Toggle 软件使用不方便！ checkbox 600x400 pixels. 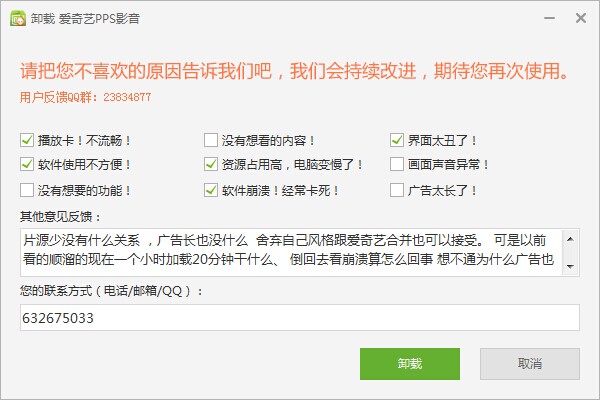27,164
